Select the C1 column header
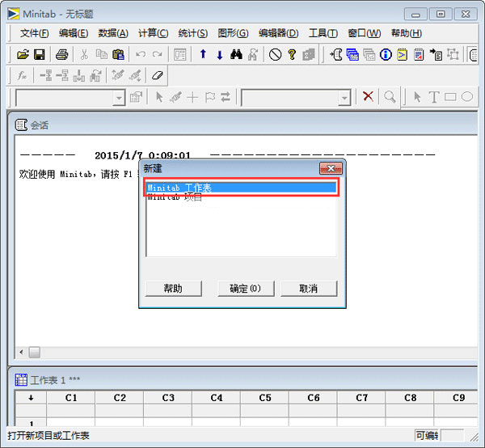The height and width of the screenshot is (448, 485). click(x=71, y=398)
